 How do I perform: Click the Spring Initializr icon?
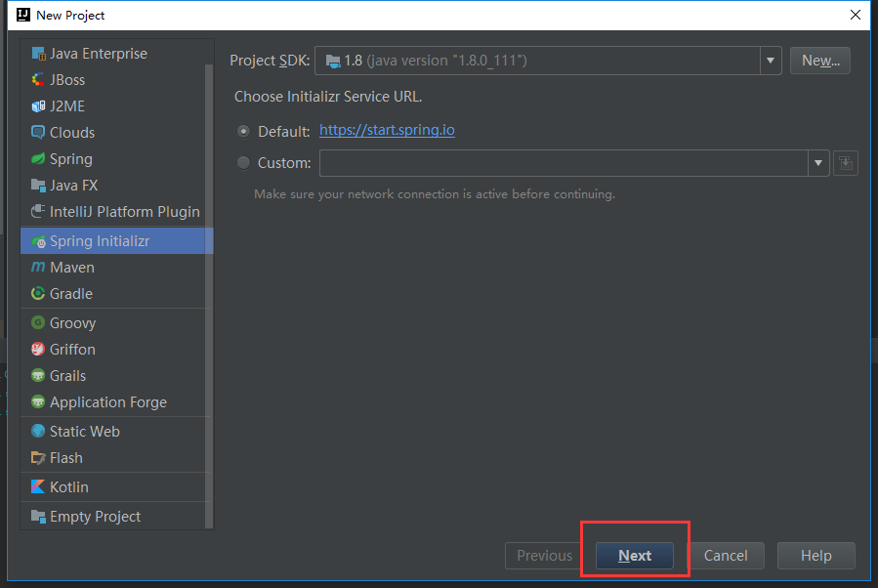click(x=38, y=241)
